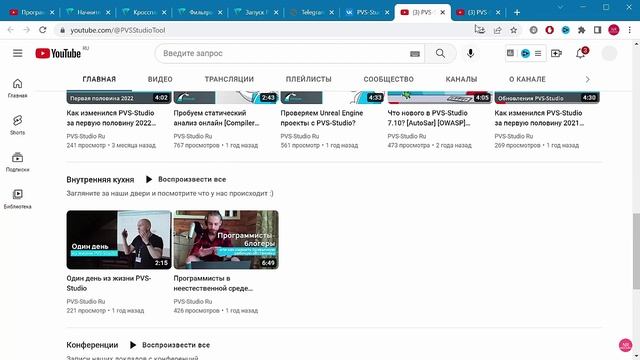Open the account avatar menu
The height and width of the screenshot is (360, 640).
[609, 53]
